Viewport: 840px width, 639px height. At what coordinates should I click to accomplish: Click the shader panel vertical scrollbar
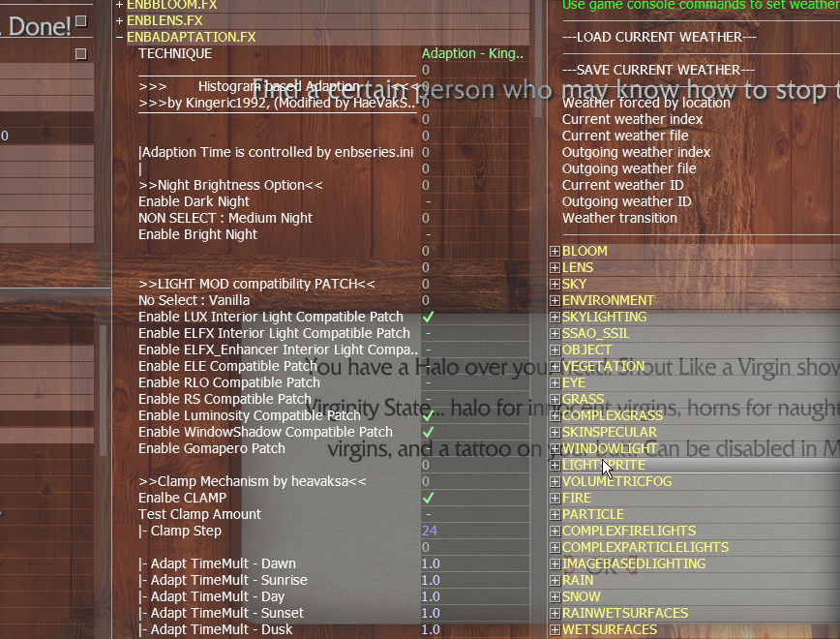click(539, 59)
